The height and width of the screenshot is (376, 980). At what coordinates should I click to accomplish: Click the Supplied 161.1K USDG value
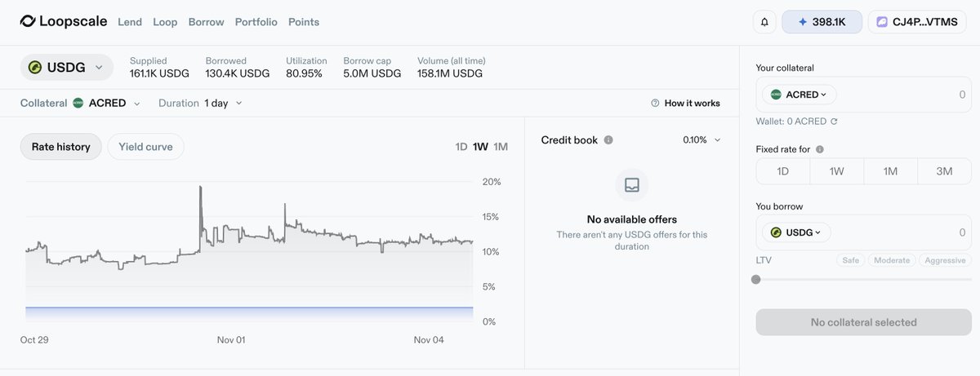160,73
